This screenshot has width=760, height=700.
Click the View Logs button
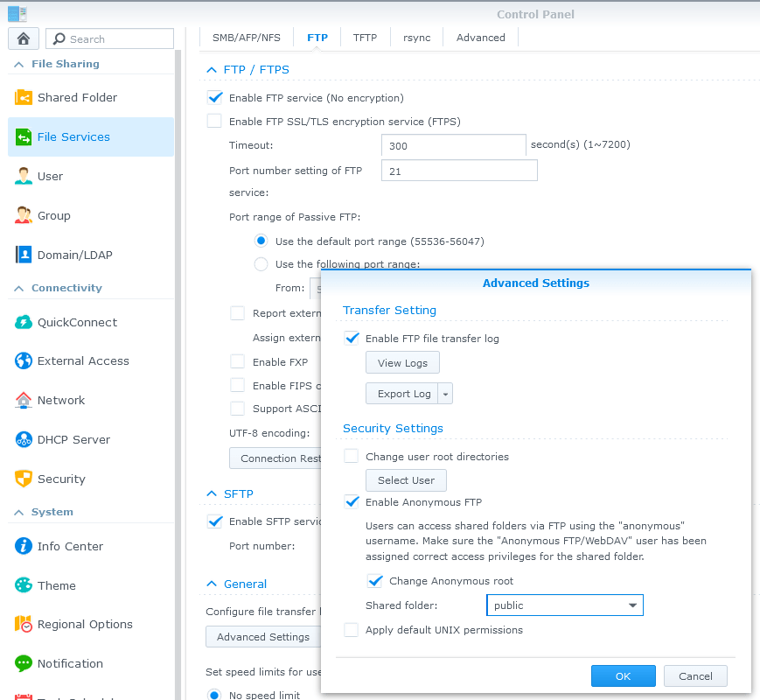pos(402,363)
